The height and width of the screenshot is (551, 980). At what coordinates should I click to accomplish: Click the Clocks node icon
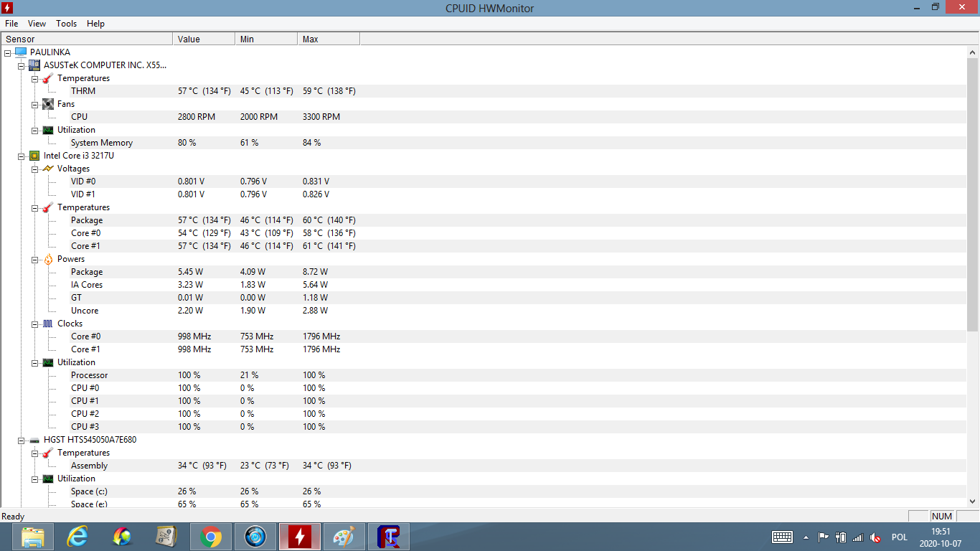pos(47,324)
